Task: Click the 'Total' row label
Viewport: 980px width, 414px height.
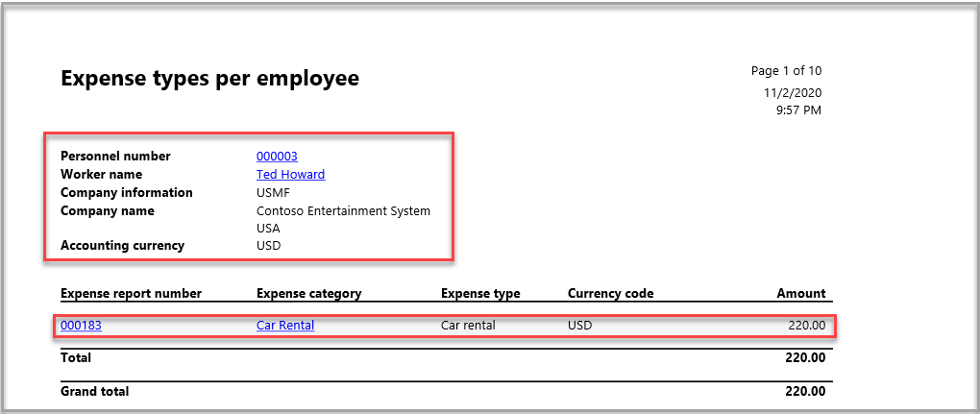Action: point(76,357)
